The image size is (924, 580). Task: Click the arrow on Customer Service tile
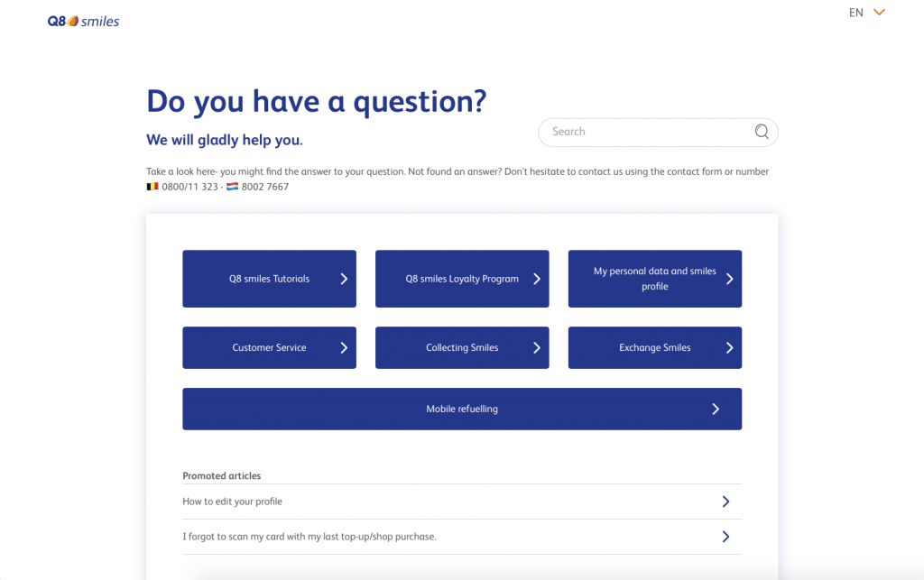tap(344, 347)
